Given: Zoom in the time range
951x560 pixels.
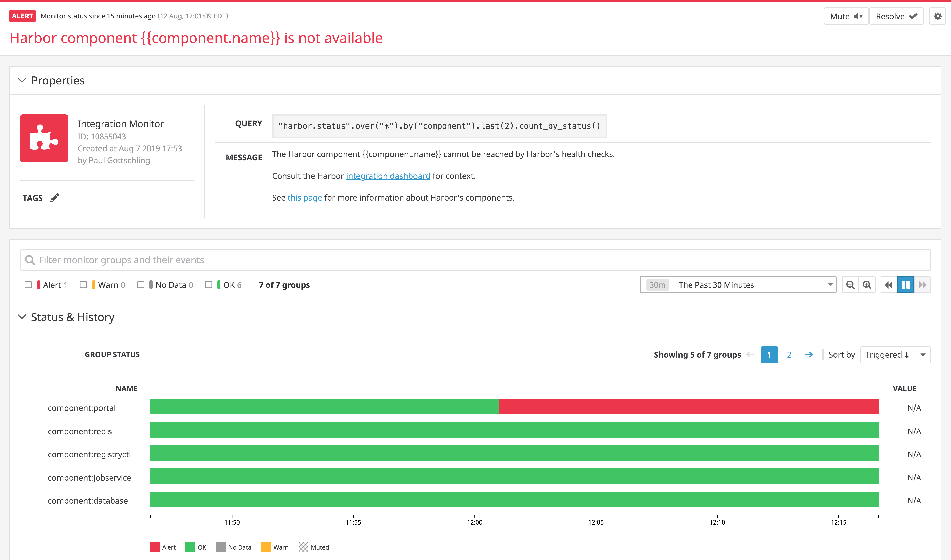Looking at the screenshot, I should [x=867, y=285].
